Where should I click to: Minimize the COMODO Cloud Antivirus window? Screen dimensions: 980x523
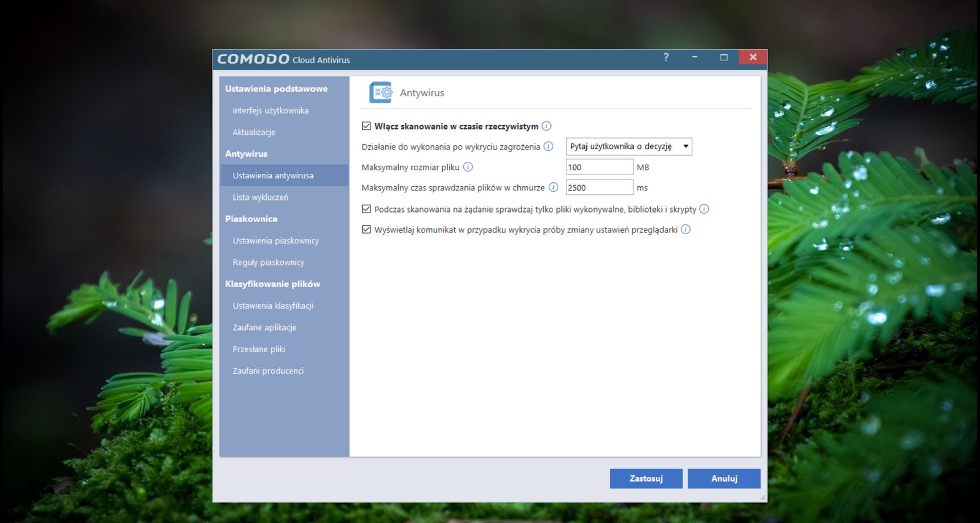click(x=695, y=57)
